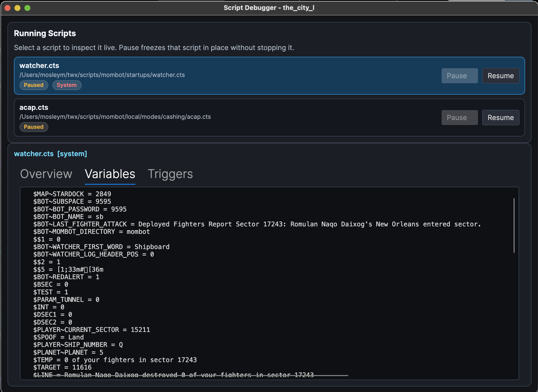Open the Triggers tab
The image size is (538, 392).
pos(170,174)
